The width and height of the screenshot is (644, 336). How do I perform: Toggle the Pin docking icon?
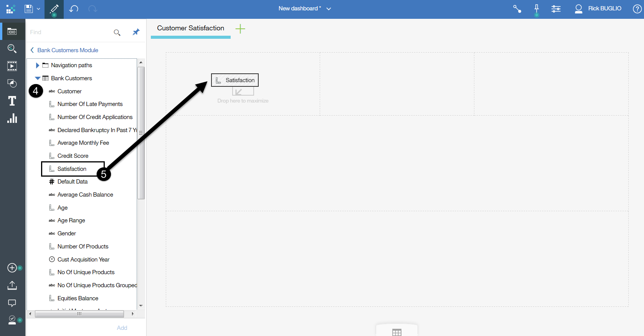click(537, 9)
